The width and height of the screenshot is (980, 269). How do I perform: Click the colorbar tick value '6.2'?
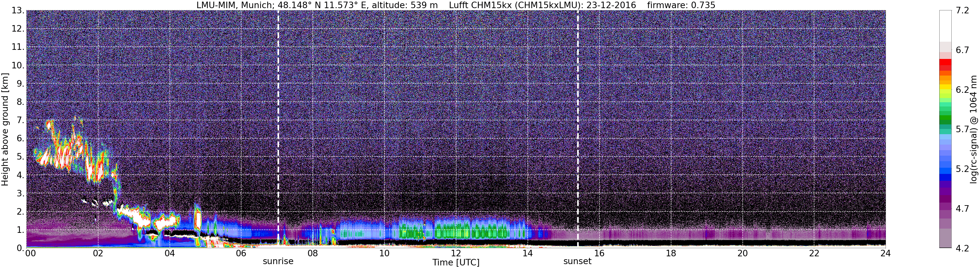(962, 90)
